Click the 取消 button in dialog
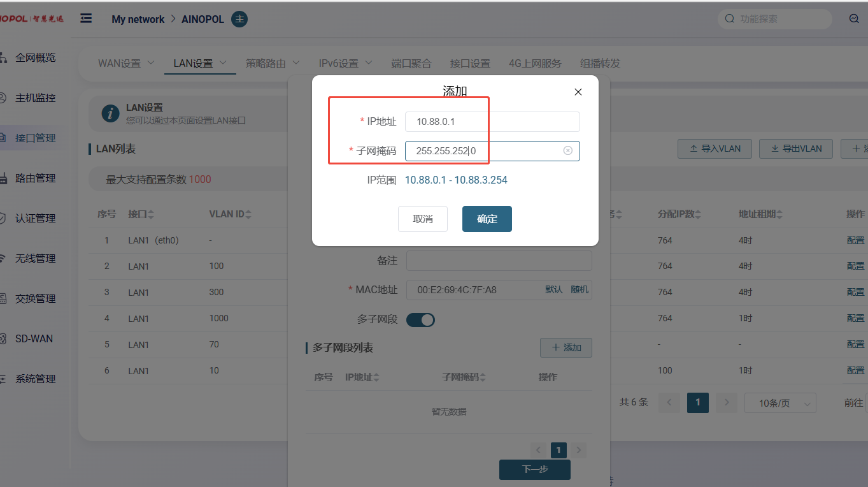 pos(422,219)
